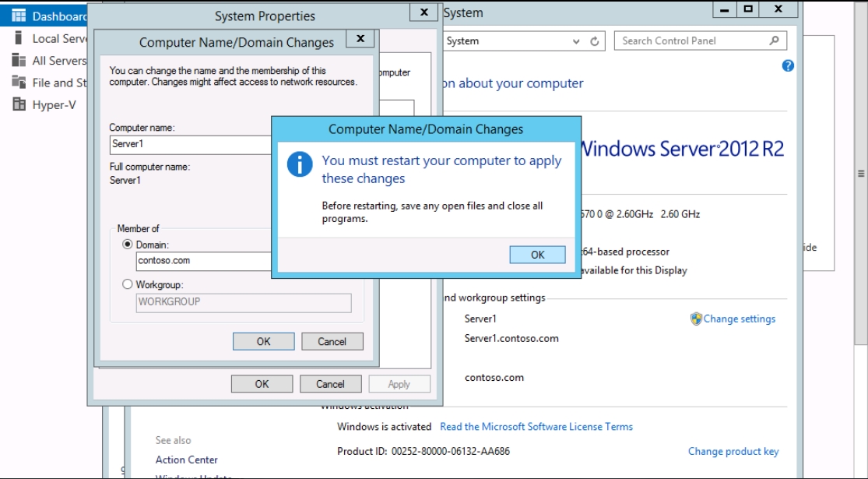
Task: Click the Dashboard tiles icon
Action: point(18,16)
